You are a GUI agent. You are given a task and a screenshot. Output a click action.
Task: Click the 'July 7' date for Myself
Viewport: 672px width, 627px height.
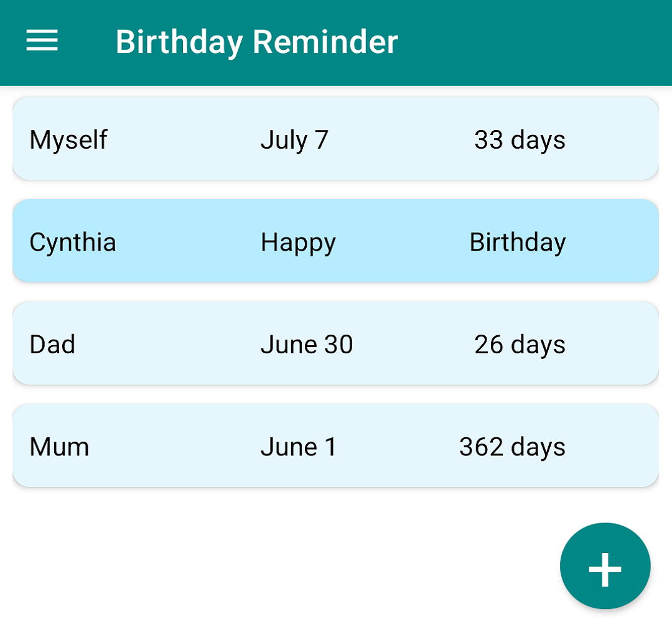(x=295, y=140)
